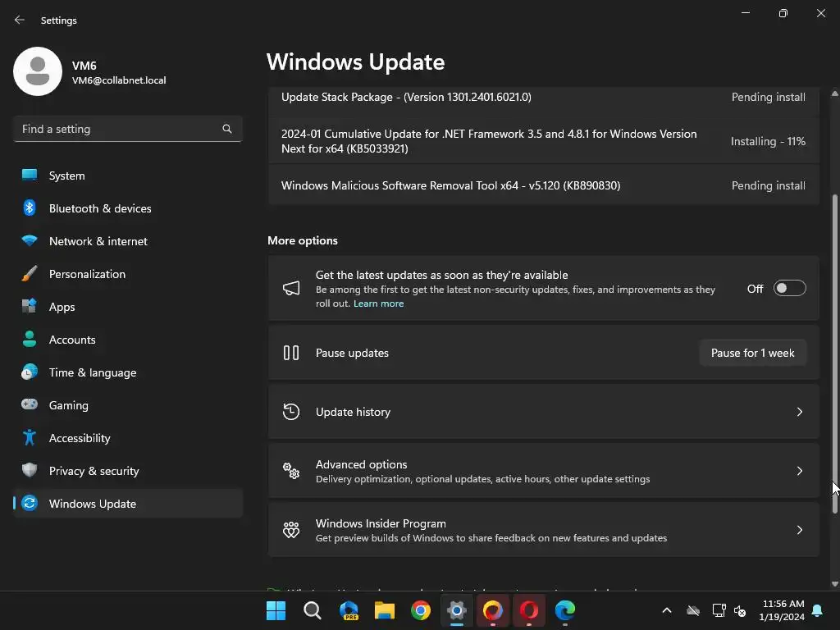840x630 pixels.
Task: Click the pause icon beside Pause updates
Action: [291, 353]
